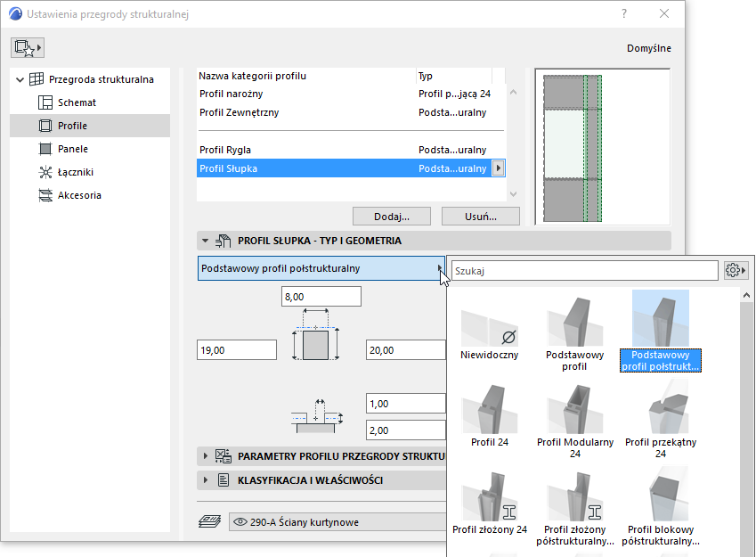Viewport: 756px width, 557px height.
Task: Collapse the Profil słupka - typ i geometria section
Action: pyautogui.click(x=206, y=241)
